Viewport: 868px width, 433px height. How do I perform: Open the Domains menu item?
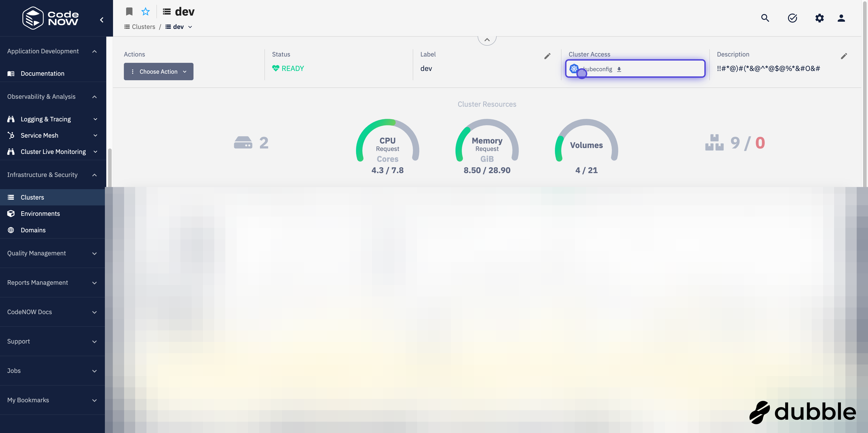(33, 230)
